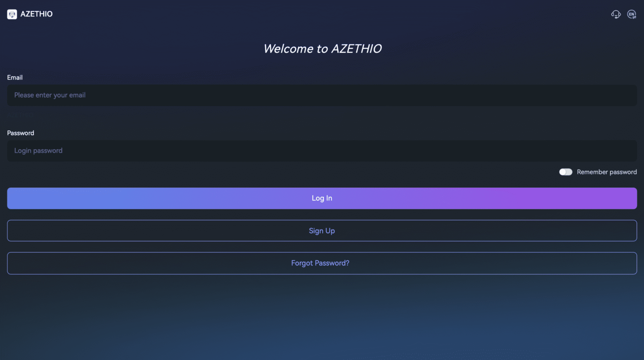This screenshot has width=644, height=360.
Task: Click the AZETHIO brand name text
Action: pyautogui.click(x=36, y=14)
